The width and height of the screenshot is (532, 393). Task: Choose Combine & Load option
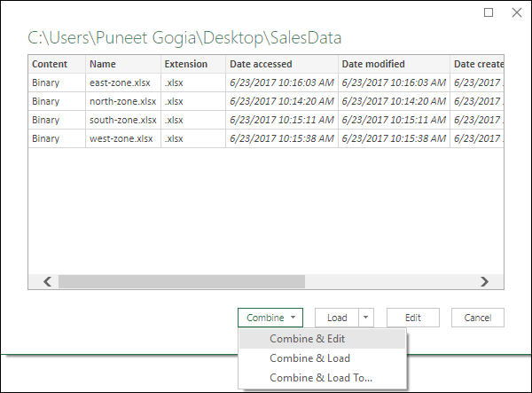[322, 358]
